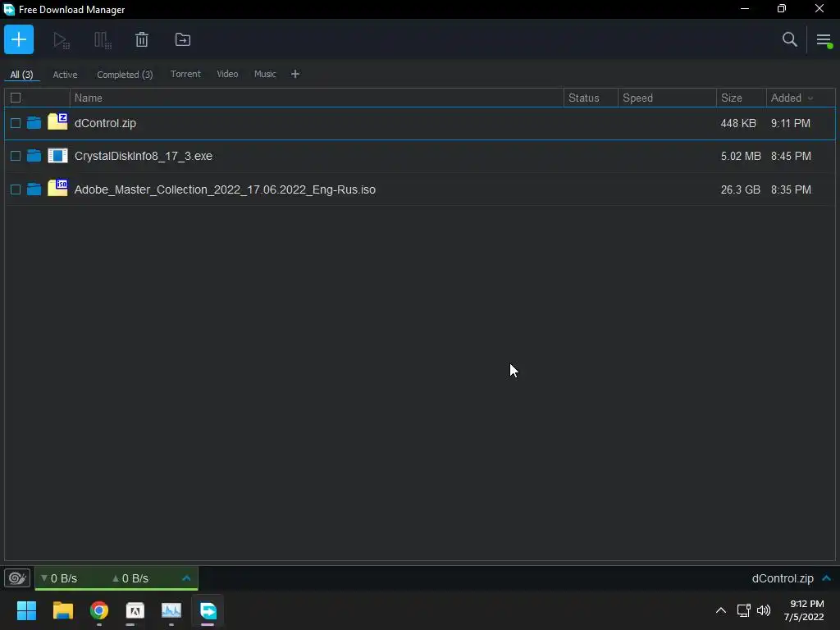Viewport: 840px width, 630px height.
Task: Click dControl.zip label in status bar
Action: pos(782,578)
